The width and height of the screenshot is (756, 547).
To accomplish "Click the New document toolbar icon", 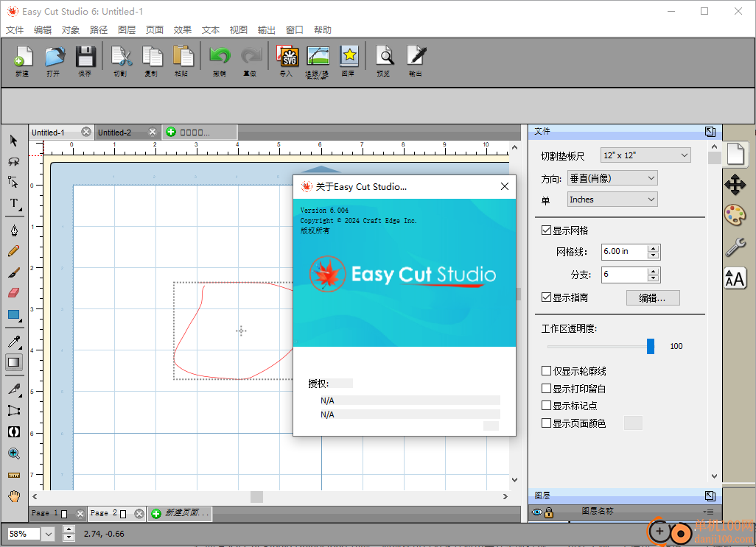I will click(x=22, y=57).
